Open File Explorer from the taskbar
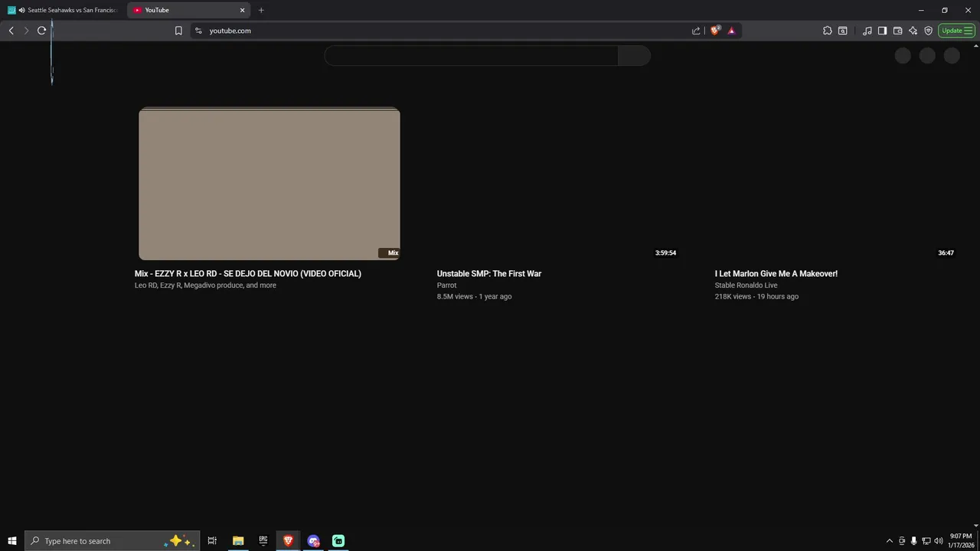980x551 pixels. point(238,541)
